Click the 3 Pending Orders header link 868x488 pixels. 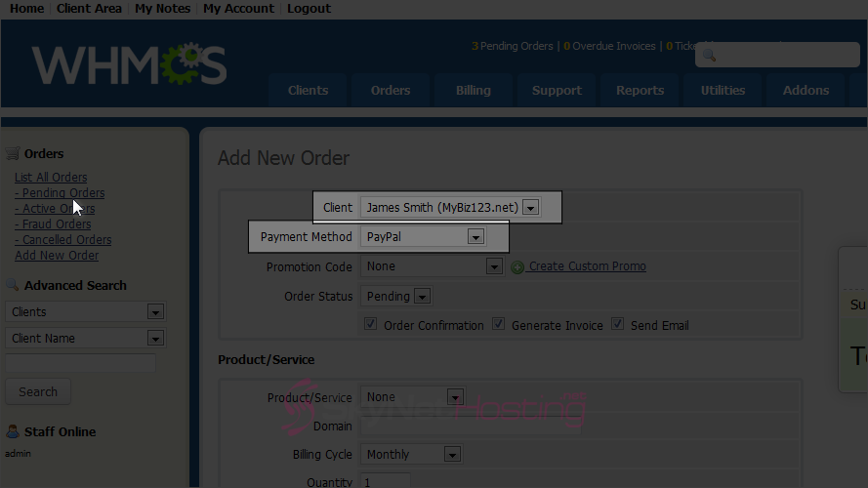(512, 46)
